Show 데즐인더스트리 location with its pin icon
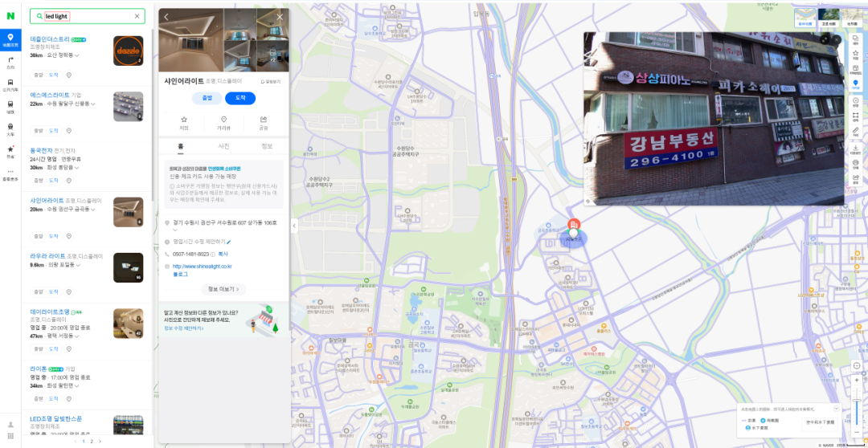 point(69,75)
